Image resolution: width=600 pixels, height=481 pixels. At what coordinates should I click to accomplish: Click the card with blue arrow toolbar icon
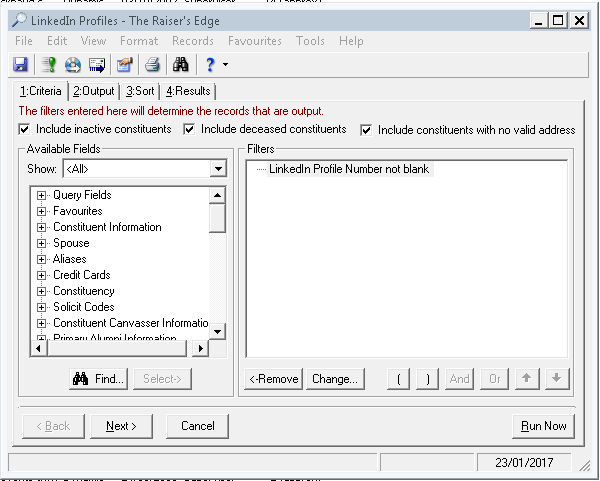97,64
